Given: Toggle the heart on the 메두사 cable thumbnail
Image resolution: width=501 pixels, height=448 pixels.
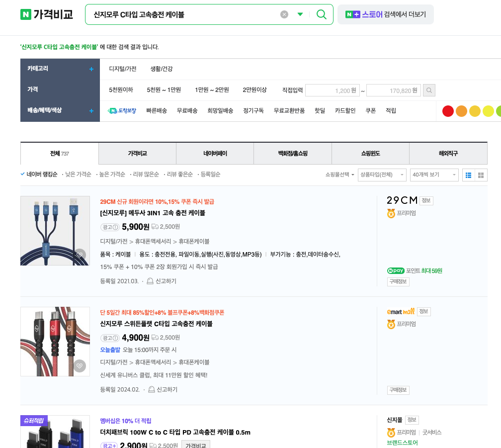Looking at the screenshot, I should pos(80,254).
